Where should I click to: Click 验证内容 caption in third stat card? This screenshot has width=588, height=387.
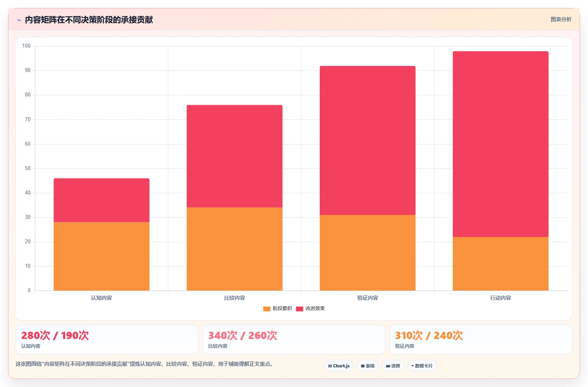[405, 346]
